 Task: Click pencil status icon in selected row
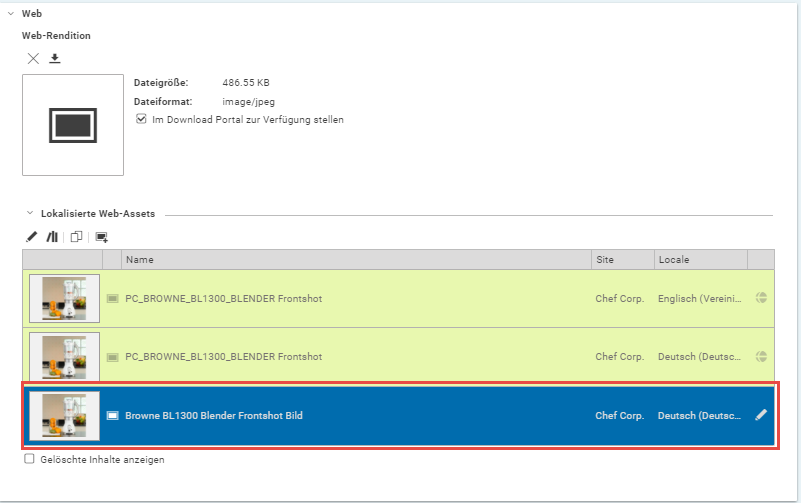click(761, 415)
